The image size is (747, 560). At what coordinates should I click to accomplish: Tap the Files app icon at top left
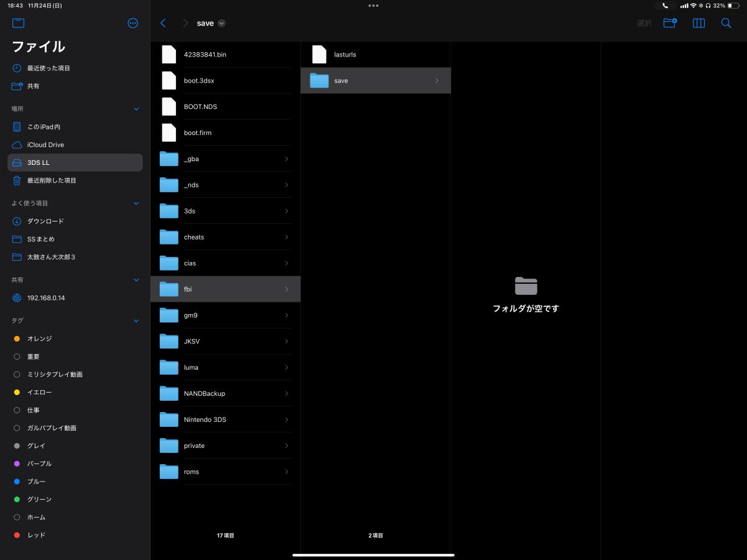(18, 22)
